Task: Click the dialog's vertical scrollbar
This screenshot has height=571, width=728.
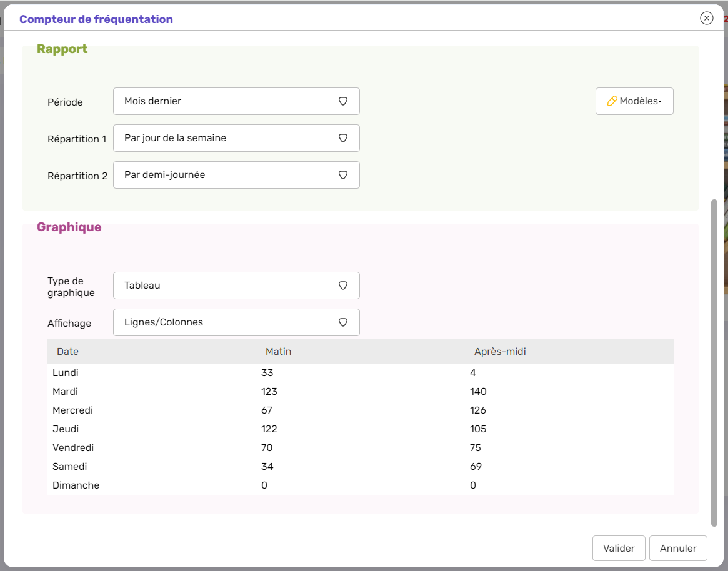Action: click(x=714, y=362)
